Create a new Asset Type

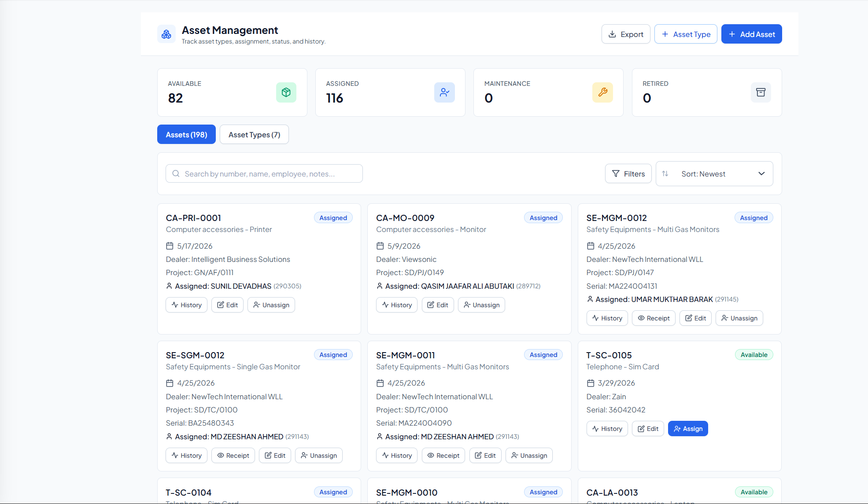tap(686, 34)
